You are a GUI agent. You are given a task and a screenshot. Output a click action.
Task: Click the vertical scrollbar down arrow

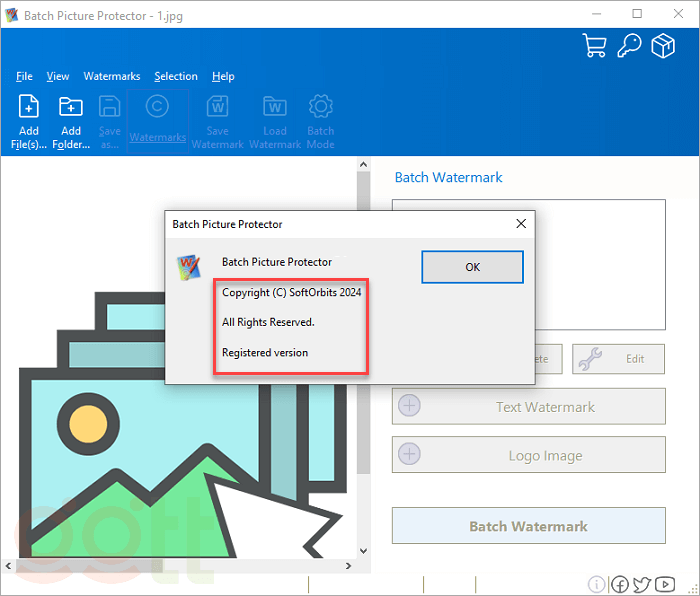(363, 552)
